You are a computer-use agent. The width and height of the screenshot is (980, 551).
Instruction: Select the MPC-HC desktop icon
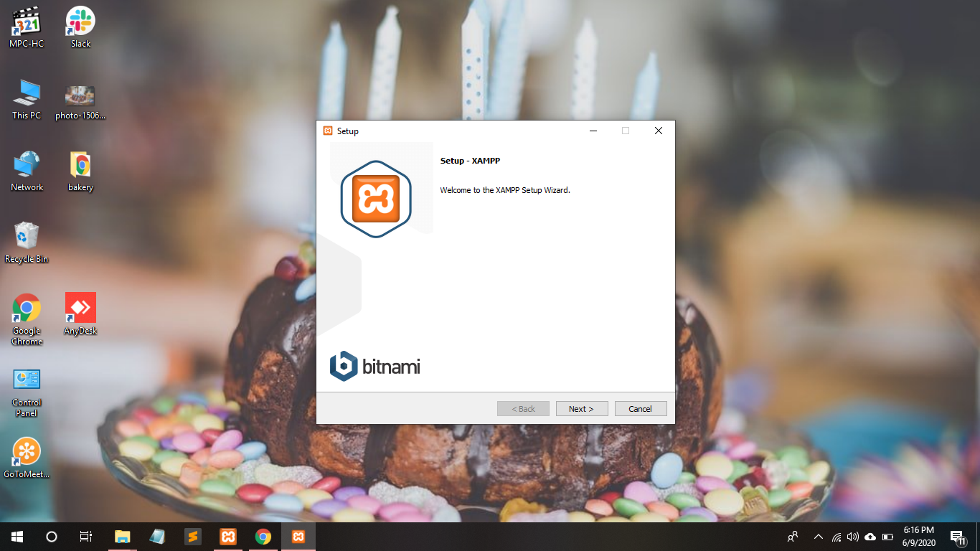pyautogui.click(x=27, y=27)
